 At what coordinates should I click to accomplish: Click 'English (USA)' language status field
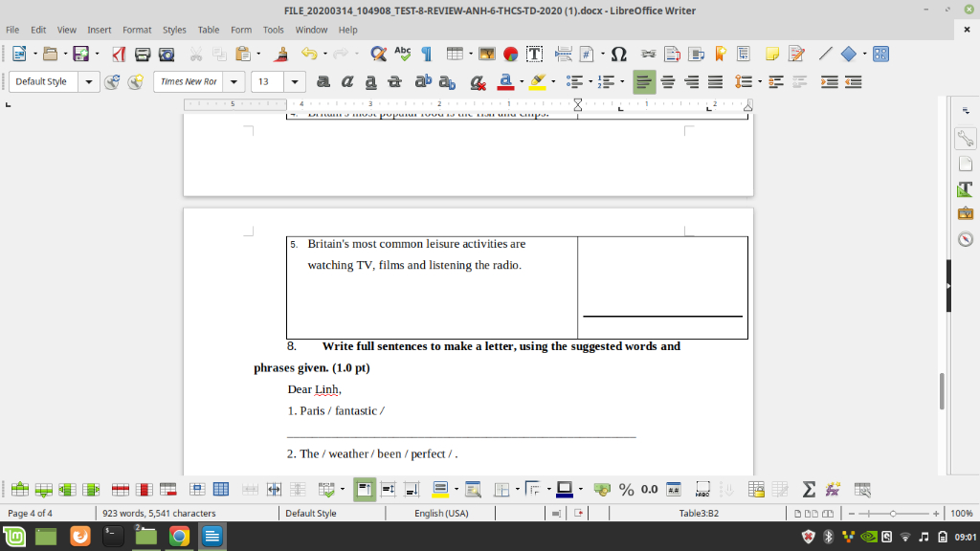[x=441, y=514]
